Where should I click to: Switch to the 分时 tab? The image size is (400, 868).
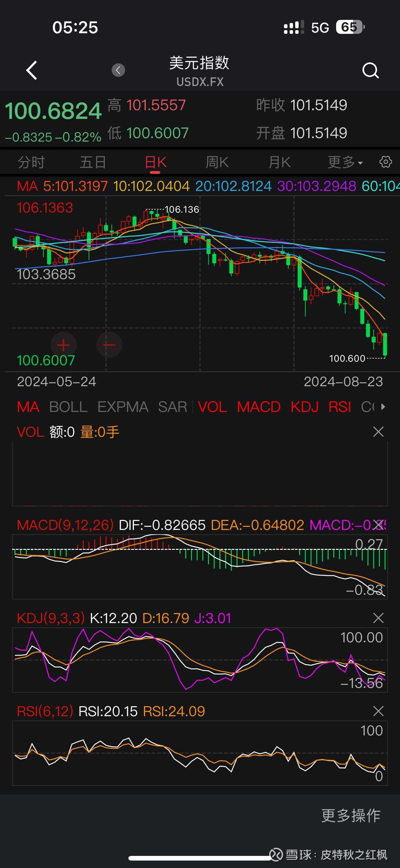click(x=31, y=162)
